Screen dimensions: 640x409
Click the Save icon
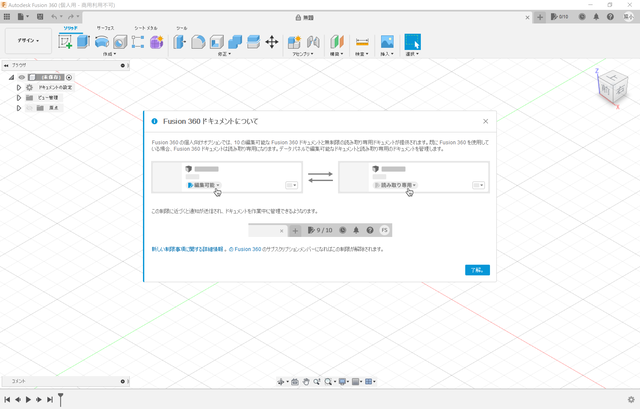[40, 17]
